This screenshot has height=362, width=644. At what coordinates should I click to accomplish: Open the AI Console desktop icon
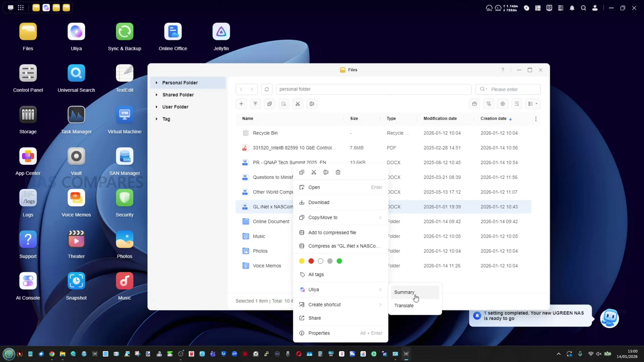pos(28,281)
